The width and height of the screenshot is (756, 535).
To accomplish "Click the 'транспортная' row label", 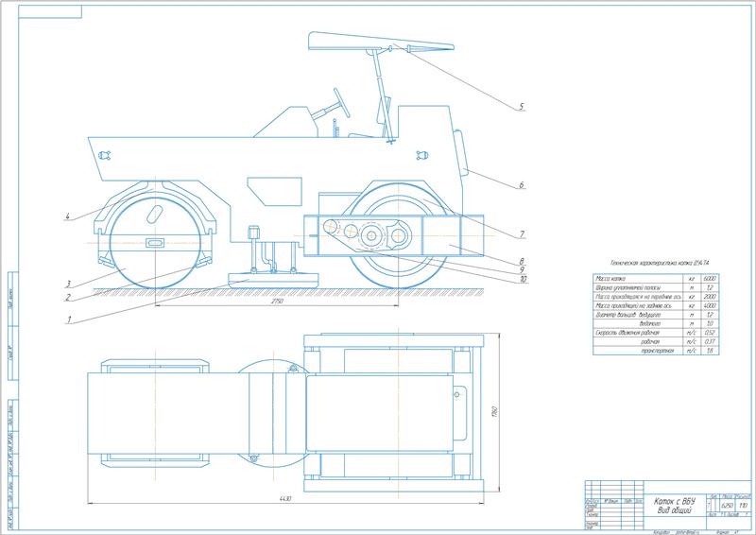I will click(x=658, y=351).
